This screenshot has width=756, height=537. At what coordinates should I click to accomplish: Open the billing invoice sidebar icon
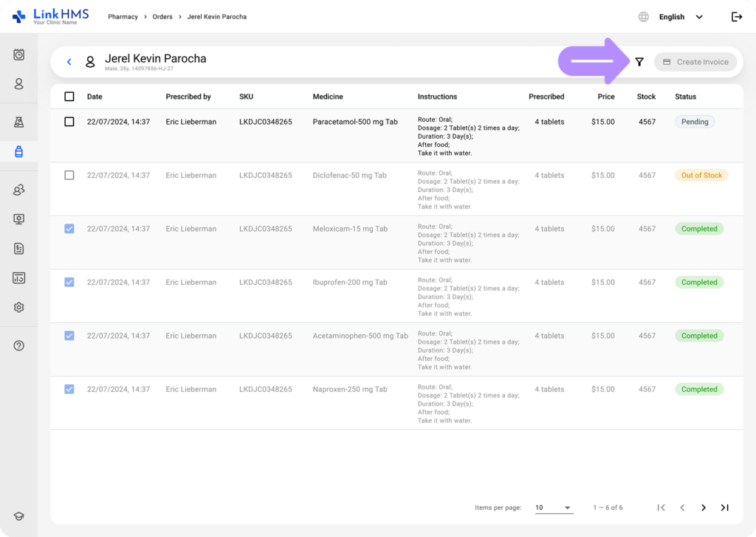(x=18, y=249)
